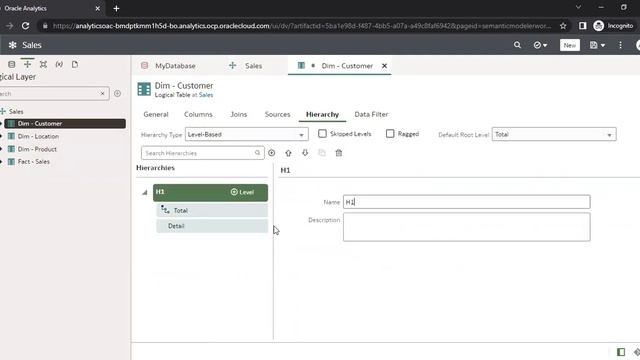Screen dimensions: 640x360
Task: Click the add hierarchy plus icon
Action: (x=271, y=153)
